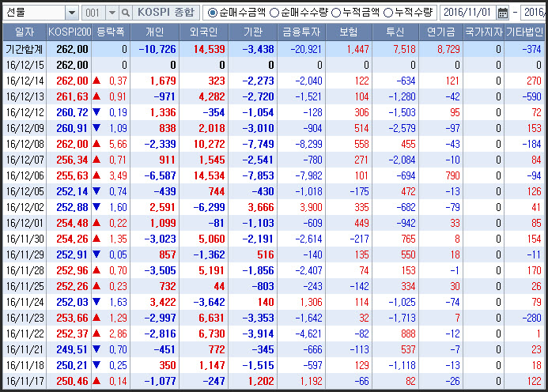Click KOSPI200 value 249.51 on 16/11/21

pos(72,350)
